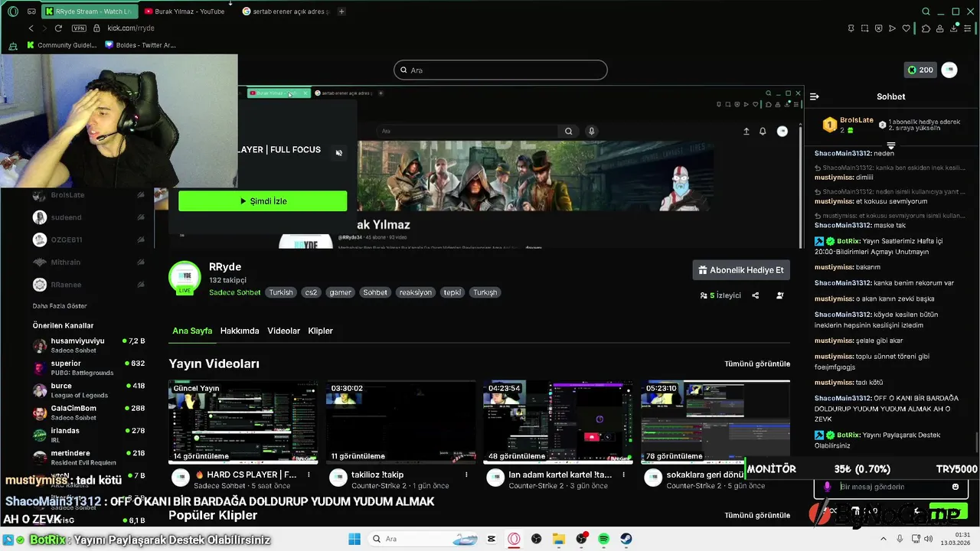Screen dimensions: 980x551
Task: Click the reaksiyon tag
Action: tap(416, 292)
